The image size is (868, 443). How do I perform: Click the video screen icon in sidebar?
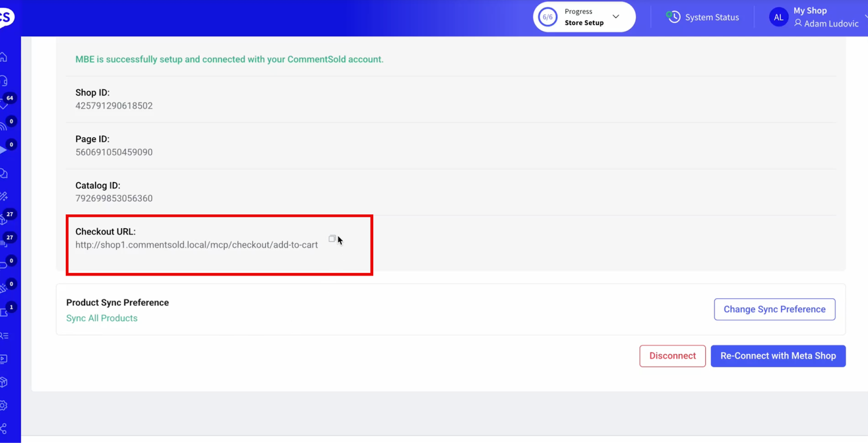(4, 359)
